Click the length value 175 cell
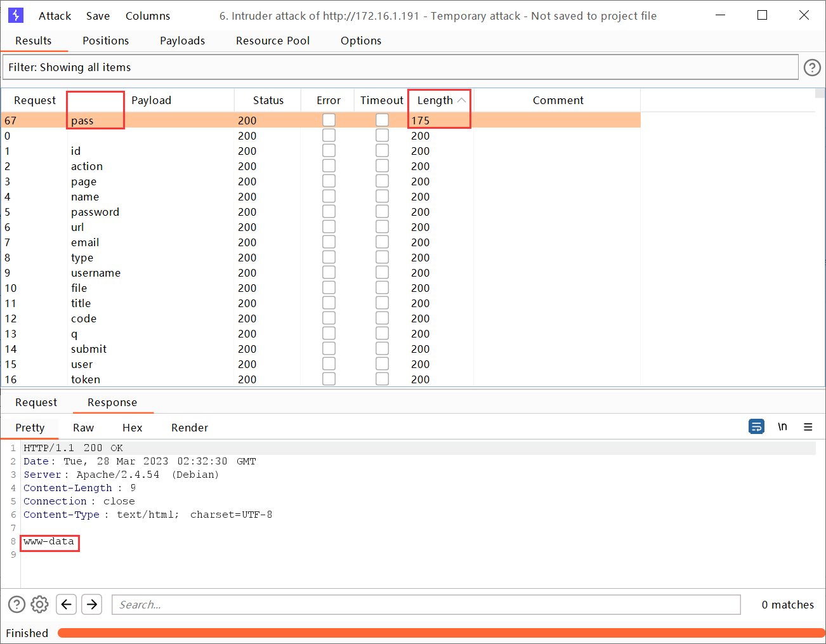The height and width of the screenshot is (644, 826). tap(421, 121)
